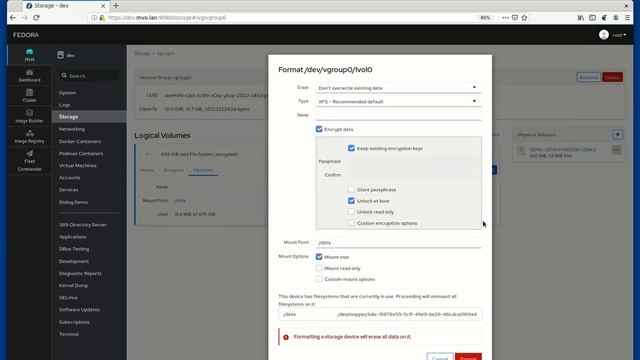The image size is (640, 360).
Task: Click the Delete volume group button
Action: click(x=612, y=77)
